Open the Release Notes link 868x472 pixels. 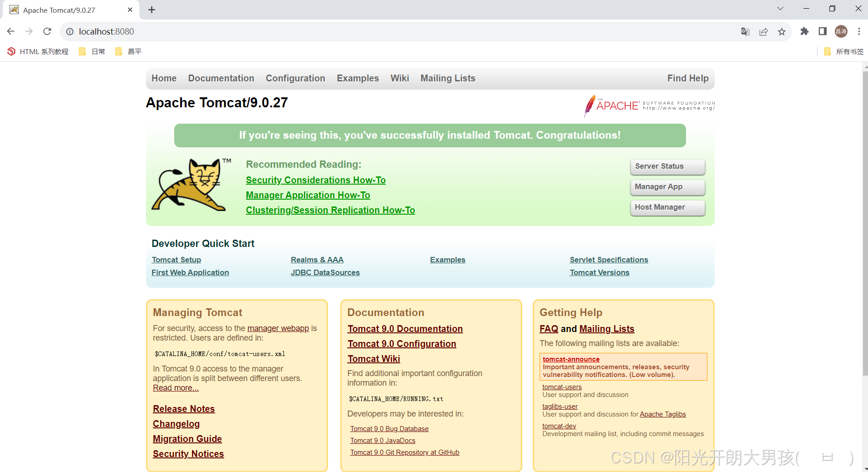pos(184,409)
